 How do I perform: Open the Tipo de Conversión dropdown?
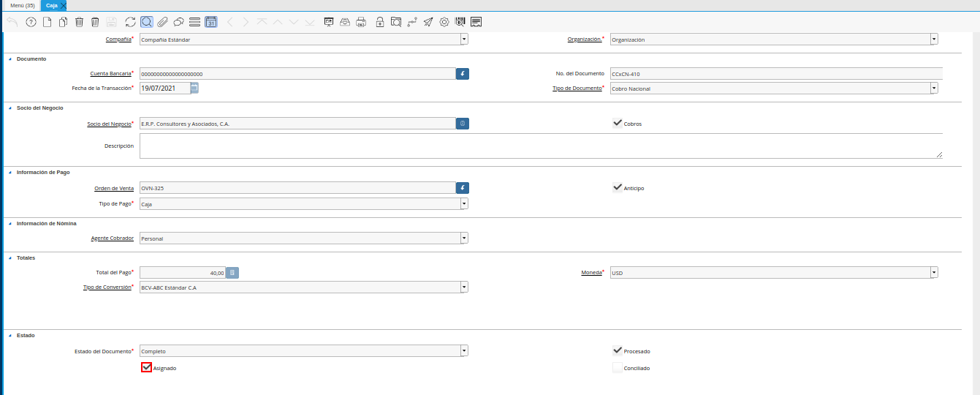point(464,287)
